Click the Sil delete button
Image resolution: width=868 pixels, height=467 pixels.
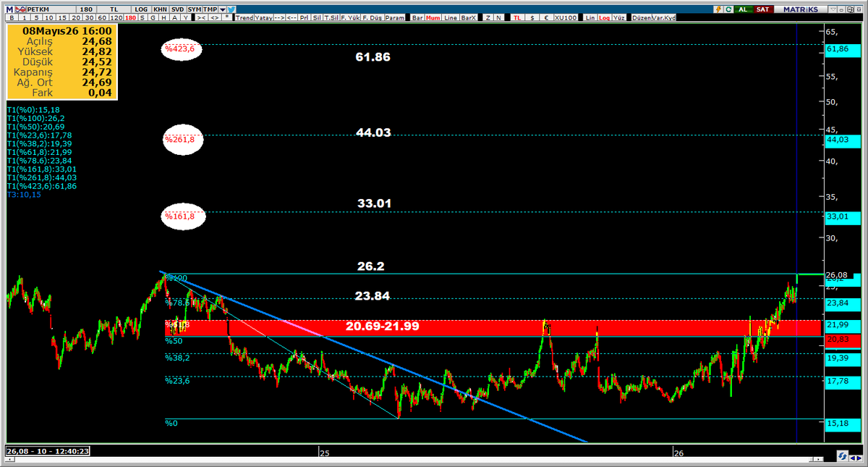click(317, 17)
